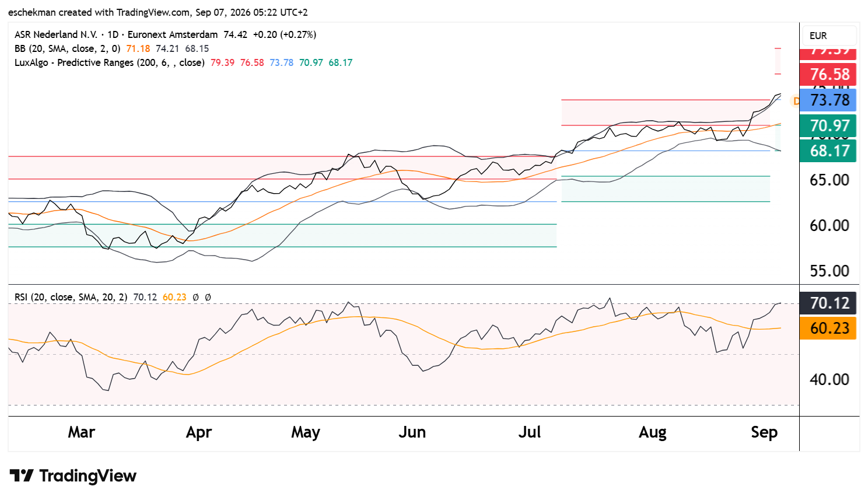Click the orange D marker icon near price scale
Screen dimensions: 868x500
click(x=796, y=101)
